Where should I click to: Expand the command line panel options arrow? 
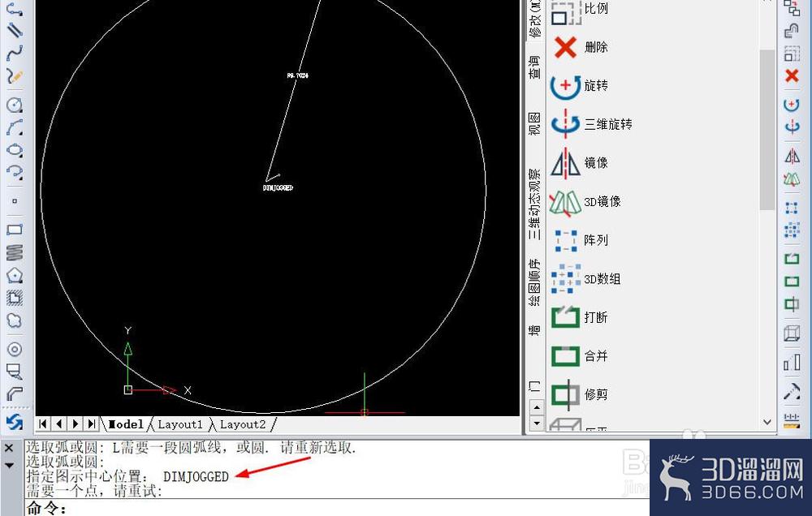point(9,466)
